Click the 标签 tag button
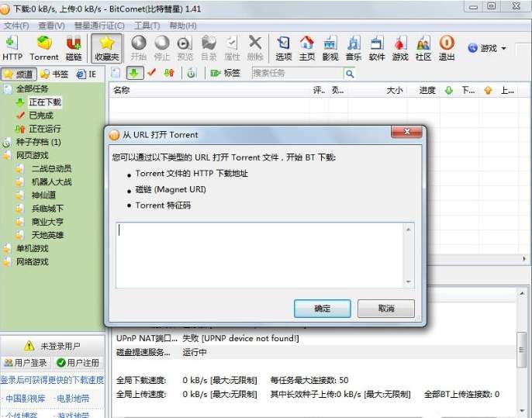 pos(225,73)
